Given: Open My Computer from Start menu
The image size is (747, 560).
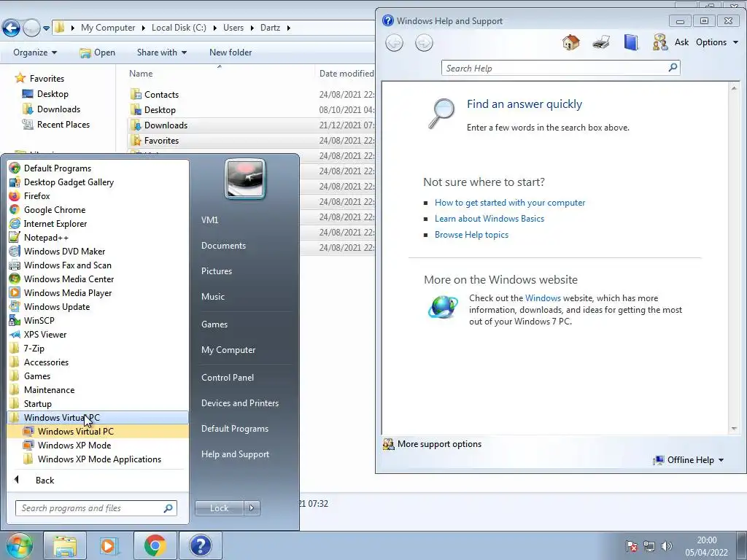Looking at the screenshot, I should click(x=228, y=349).
